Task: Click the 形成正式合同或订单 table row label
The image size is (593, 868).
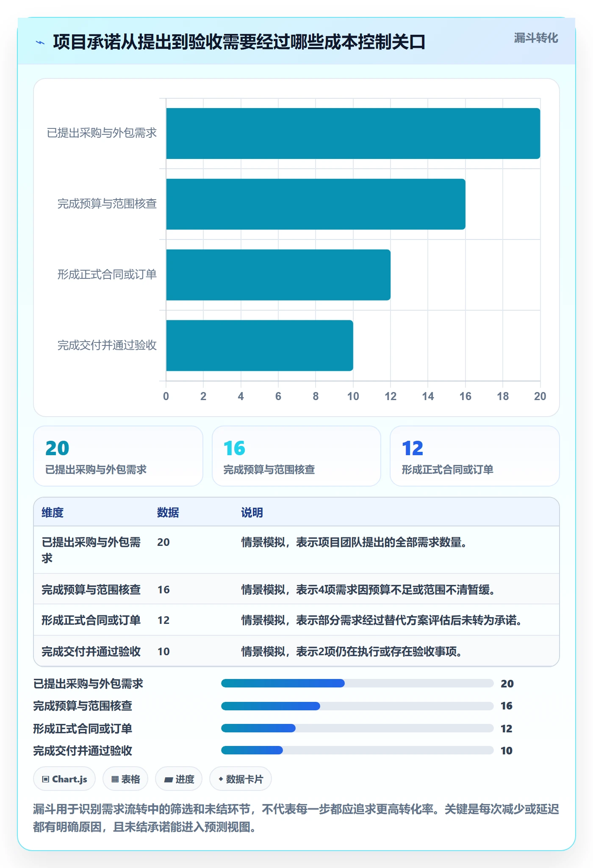Action: (91, 620)
